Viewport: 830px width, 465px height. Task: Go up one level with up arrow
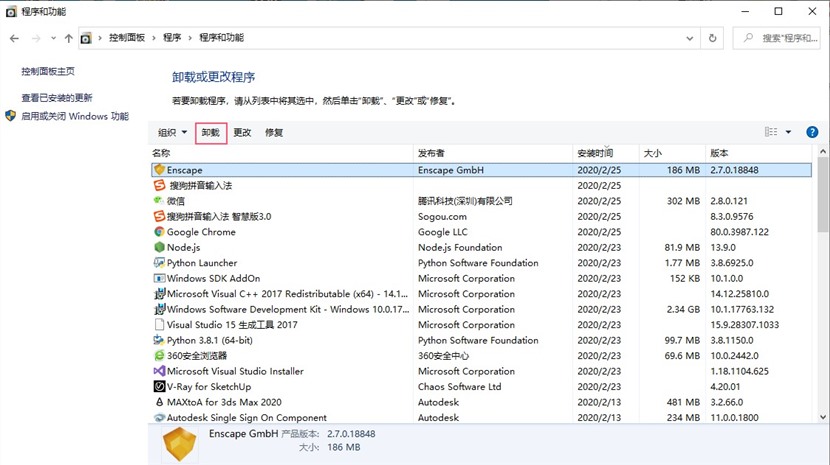click(68, 38)
